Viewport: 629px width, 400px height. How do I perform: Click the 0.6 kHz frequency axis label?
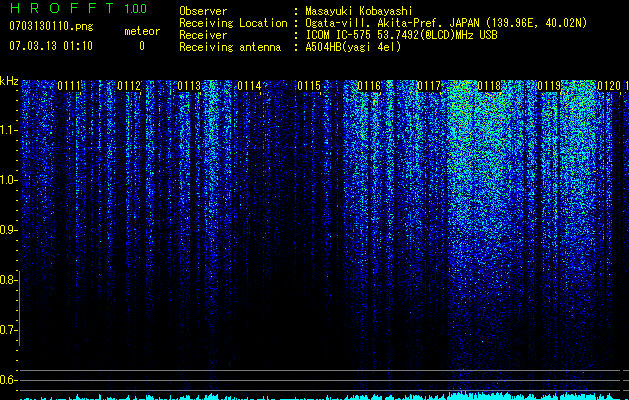point(9,380)
